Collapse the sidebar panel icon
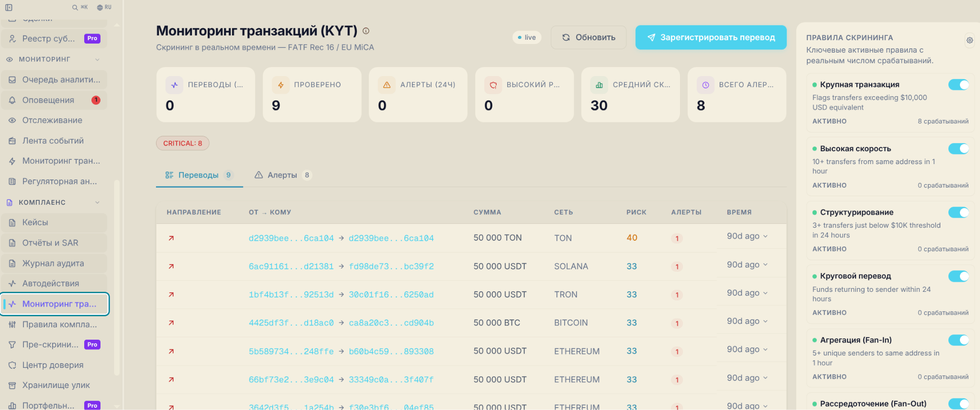This screenshot has width=980, height=410. pyautogui.click(x=9, y=7)
